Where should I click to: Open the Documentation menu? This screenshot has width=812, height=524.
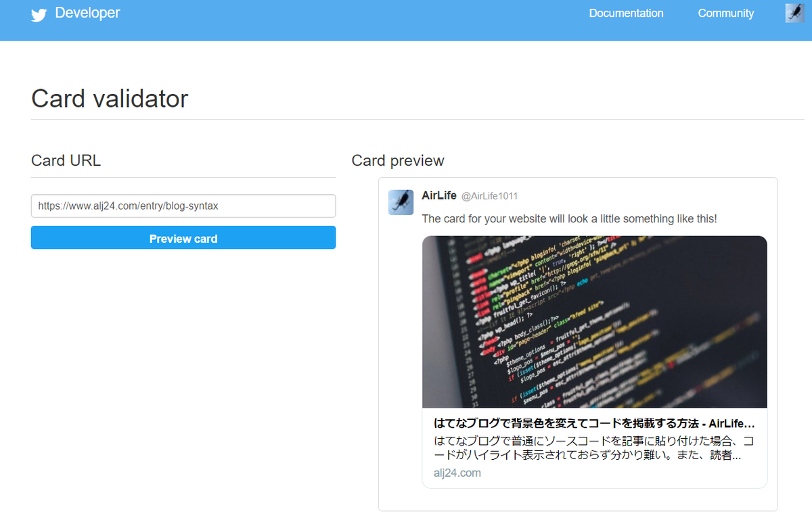626,13
